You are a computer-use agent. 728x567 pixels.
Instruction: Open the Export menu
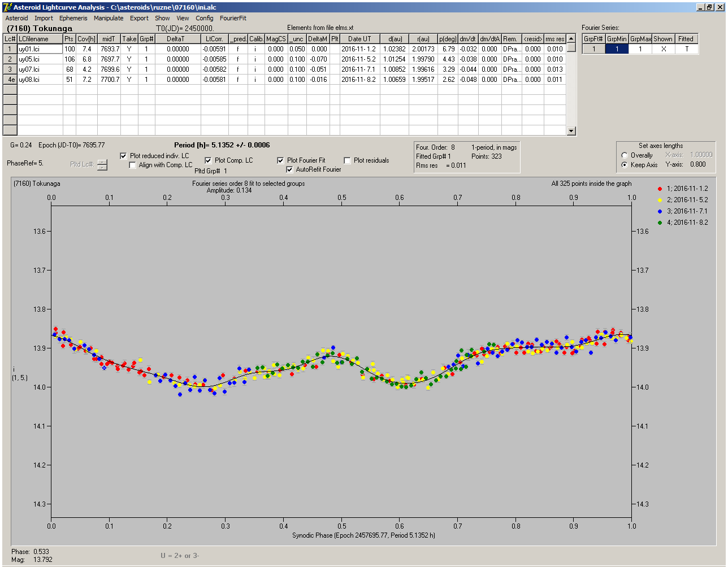click(139, 18)
